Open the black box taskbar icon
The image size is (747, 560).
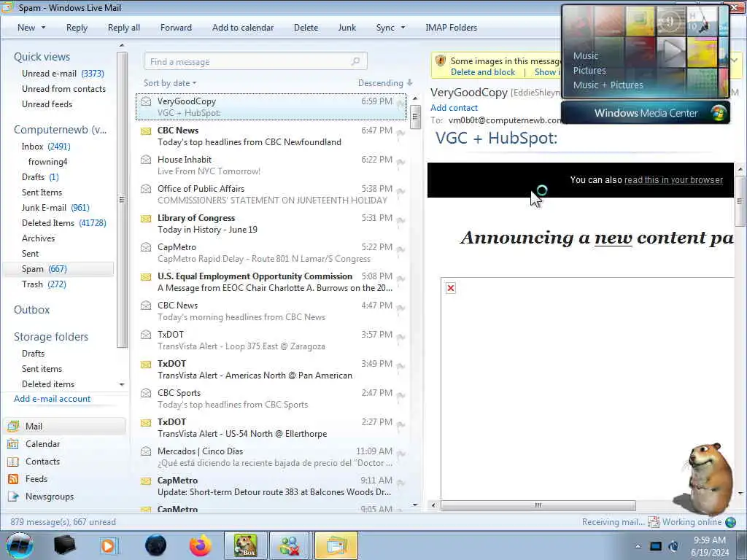pos(64,545)
